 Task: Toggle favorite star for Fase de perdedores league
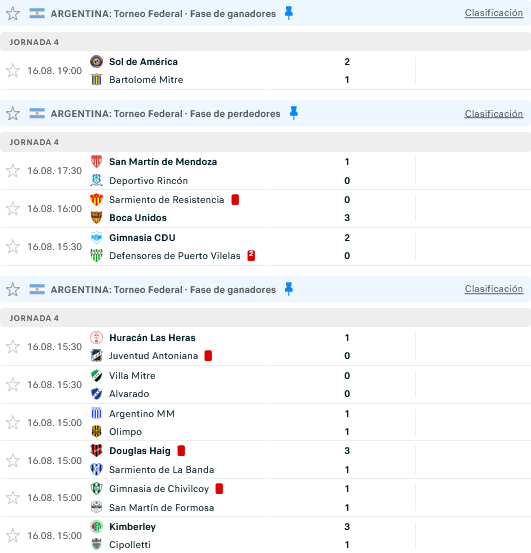pyautogui.click(x=13, y=113)
